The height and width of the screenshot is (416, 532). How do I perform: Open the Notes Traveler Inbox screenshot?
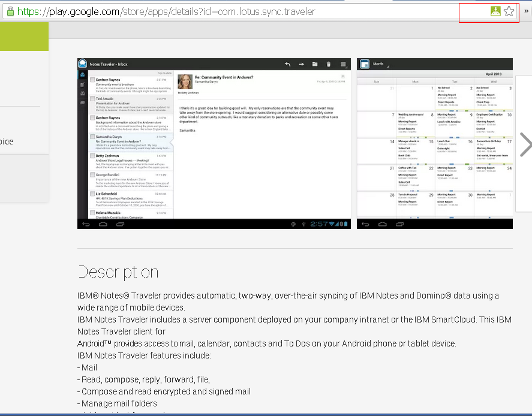click(214, 143)
